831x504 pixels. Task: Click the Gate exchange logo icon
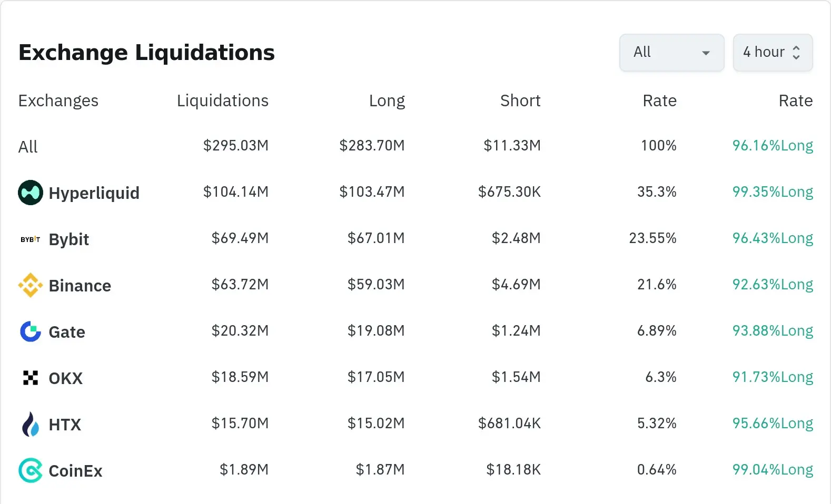[31, 331]
